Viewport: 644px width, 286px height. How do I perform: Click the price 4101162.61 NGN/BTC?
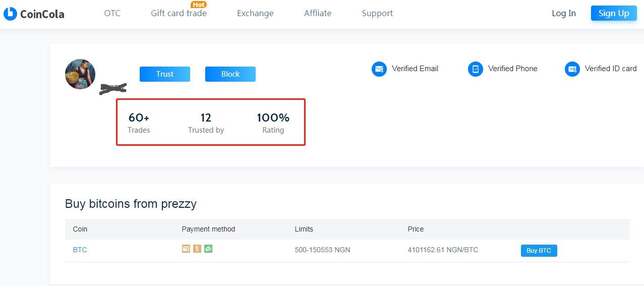[x=443, y=250]
